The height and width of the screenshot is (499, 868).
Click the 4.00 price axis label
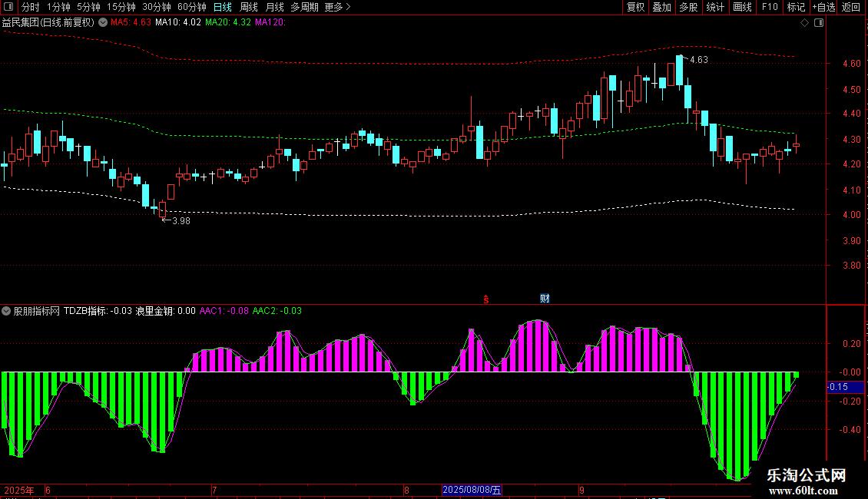pyautogui.click(x=851, y=215)
